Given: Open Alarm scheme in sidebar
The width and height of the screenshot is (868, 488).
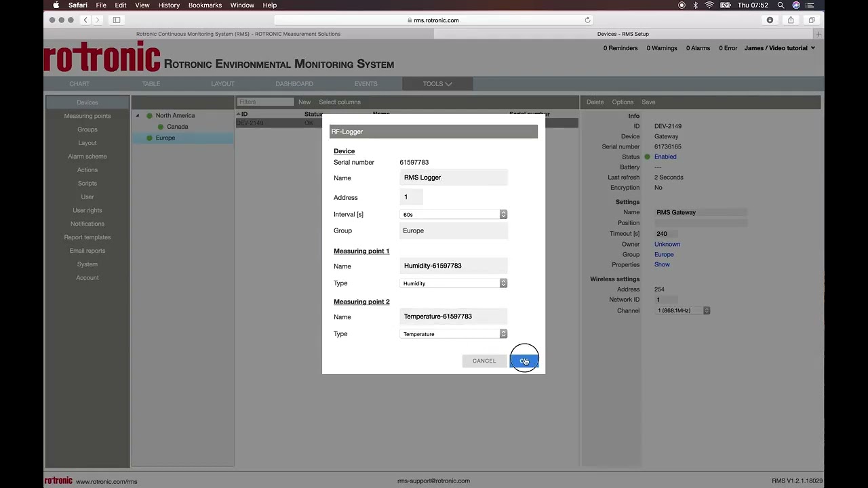Looking at the screenshot, I should click(87, 157).
